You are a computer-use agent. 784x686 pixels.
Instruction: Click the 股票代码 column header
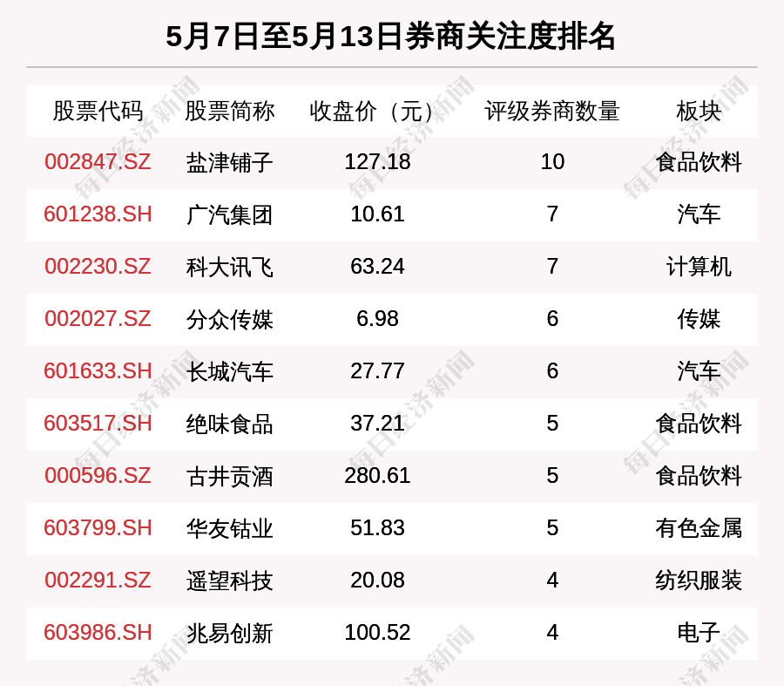pos(98,111)
